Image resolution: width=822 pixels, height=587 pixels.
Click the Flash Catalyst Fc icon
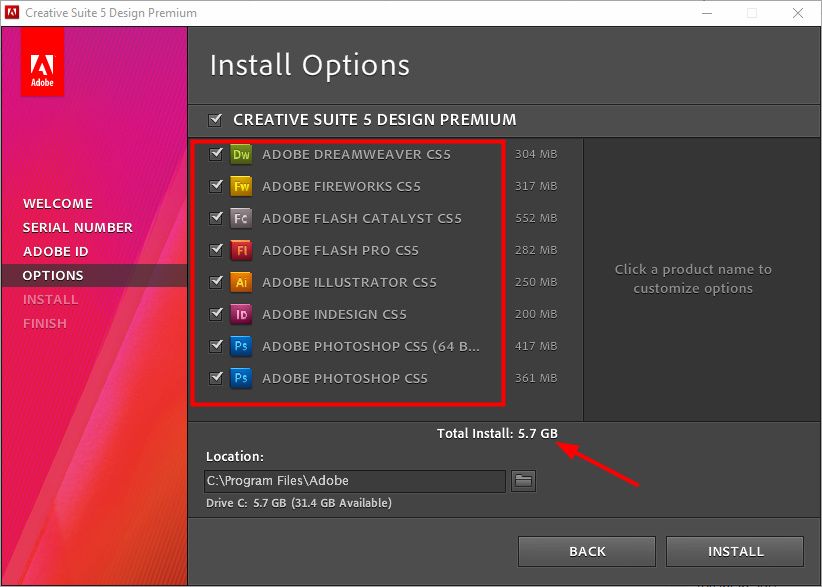pyautogui.click(x=240, y=218)
